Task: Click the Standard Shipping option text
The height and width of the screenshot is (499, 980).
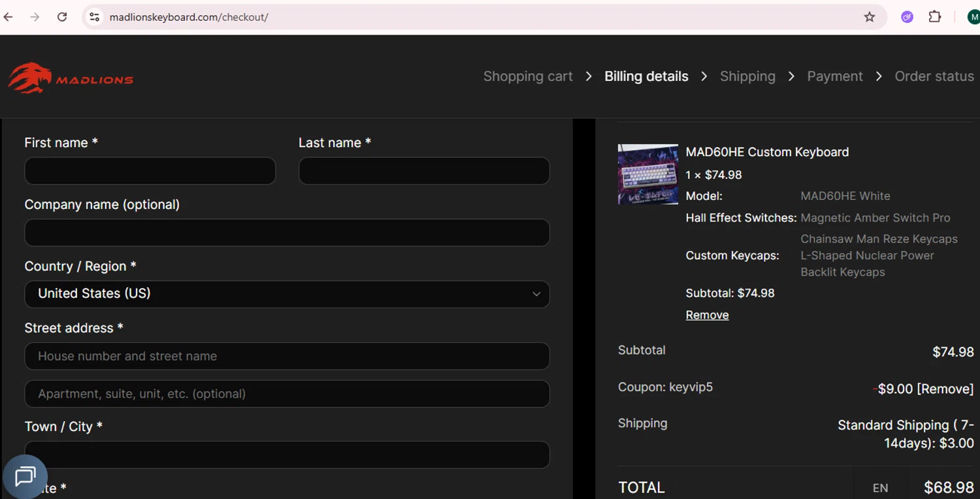Action: 906,434
